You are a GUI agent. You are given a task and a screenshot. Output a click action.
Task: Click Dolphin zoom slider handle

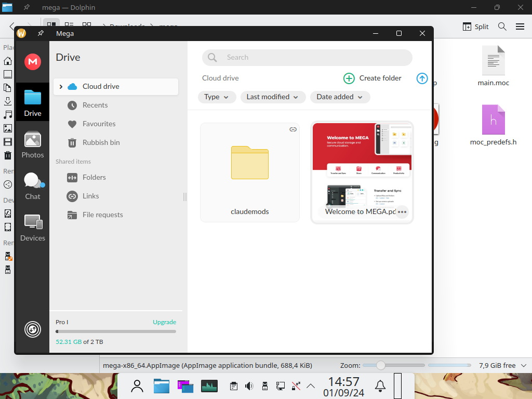coord(381,365)
